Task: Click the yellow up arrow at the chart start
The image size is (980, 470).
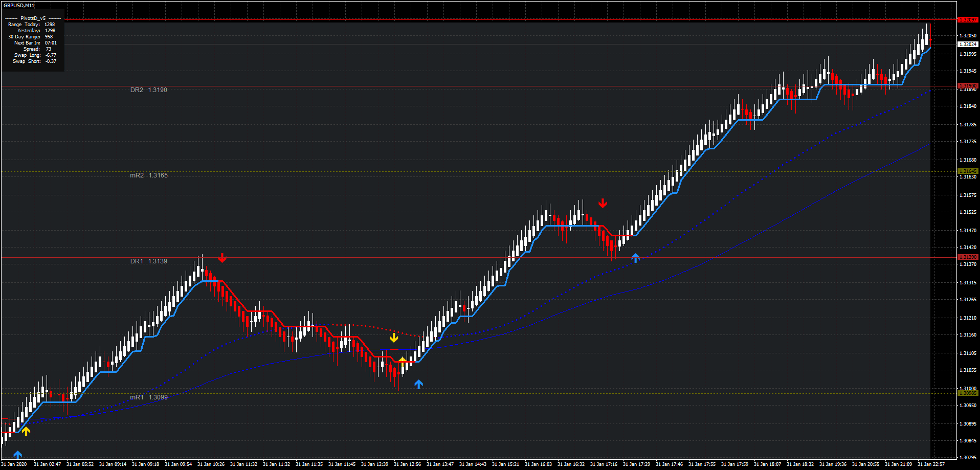Action: tap(26, 431)
